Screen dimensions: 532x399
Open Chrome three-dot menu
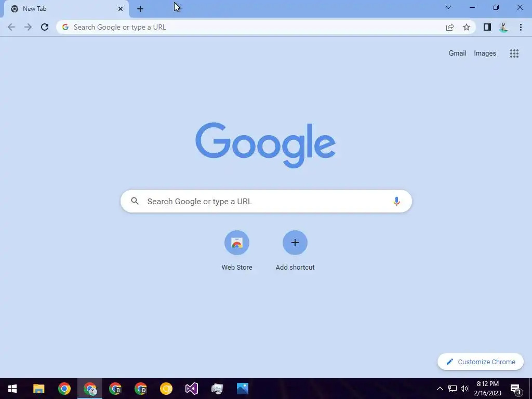(521, 27)
